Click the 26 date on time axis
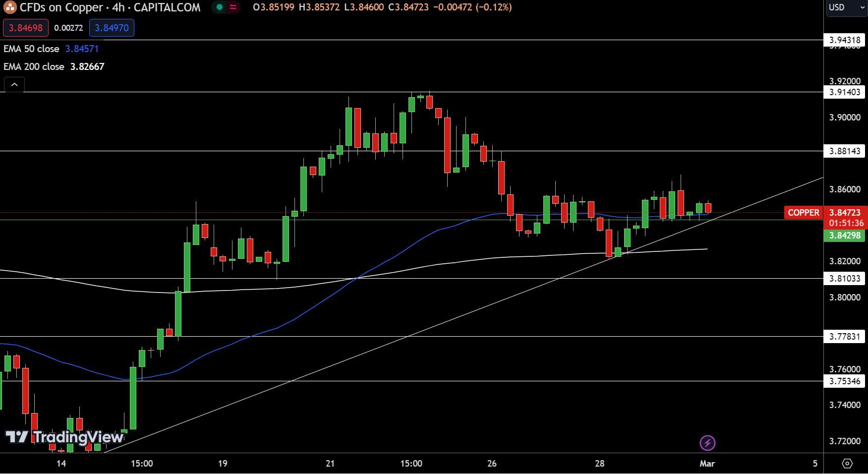The width and height of the screenshot is (868, 475). tap(492, 464)
